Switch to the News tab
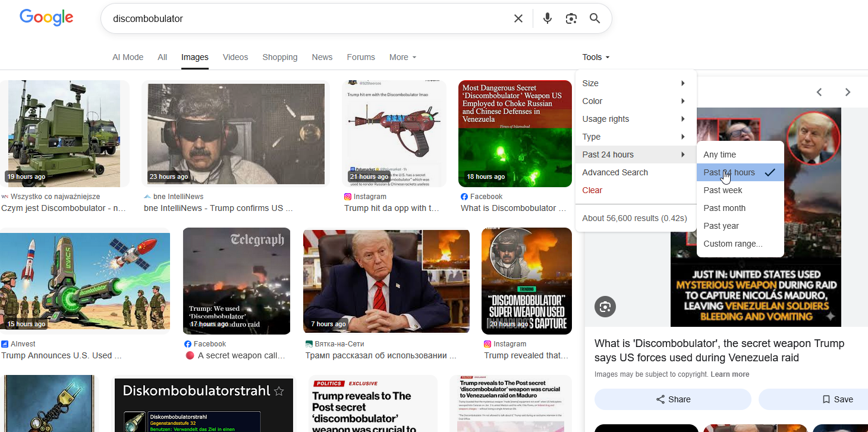868x432 pixels. [322, 57]
